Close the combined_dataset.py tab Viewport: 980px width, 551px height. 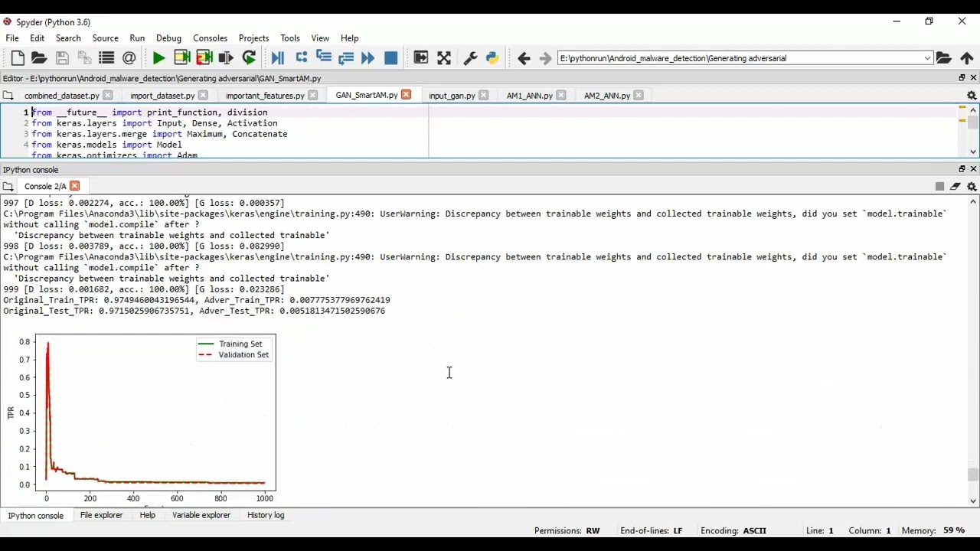[x=107, y=96]
